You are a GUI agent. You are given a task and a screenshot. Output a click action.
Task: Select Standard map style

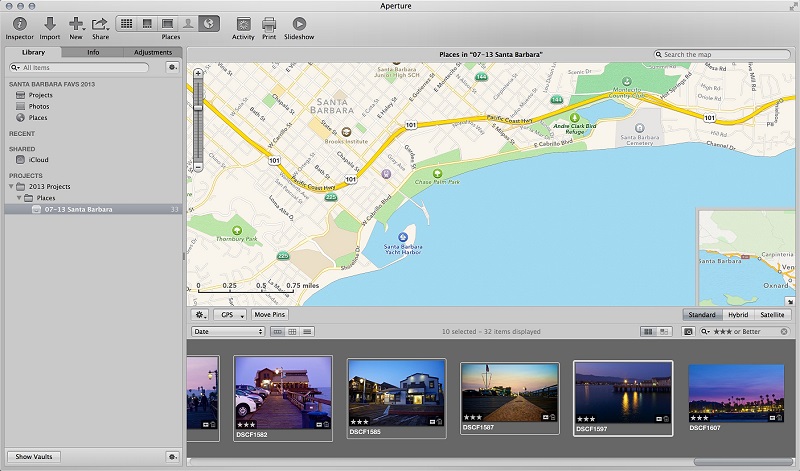point(702,315)
